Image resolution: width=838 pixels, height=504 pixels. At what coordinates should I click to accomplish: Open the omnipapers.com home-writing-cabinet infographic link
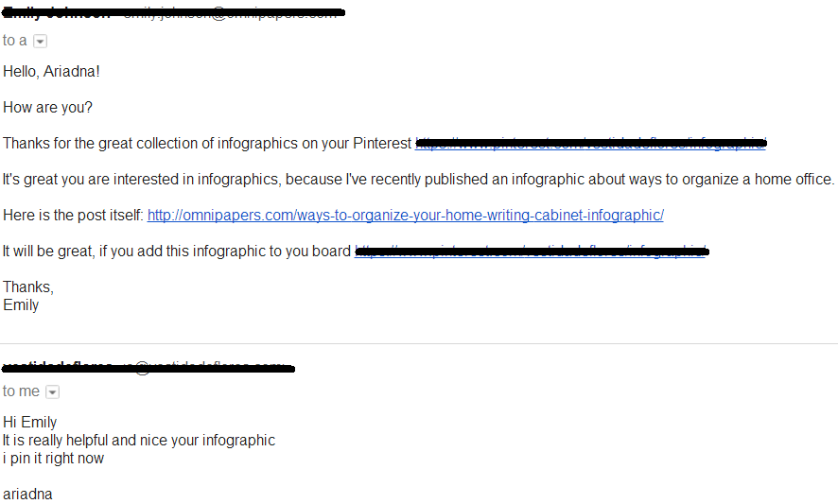click(x=405, y=216)
